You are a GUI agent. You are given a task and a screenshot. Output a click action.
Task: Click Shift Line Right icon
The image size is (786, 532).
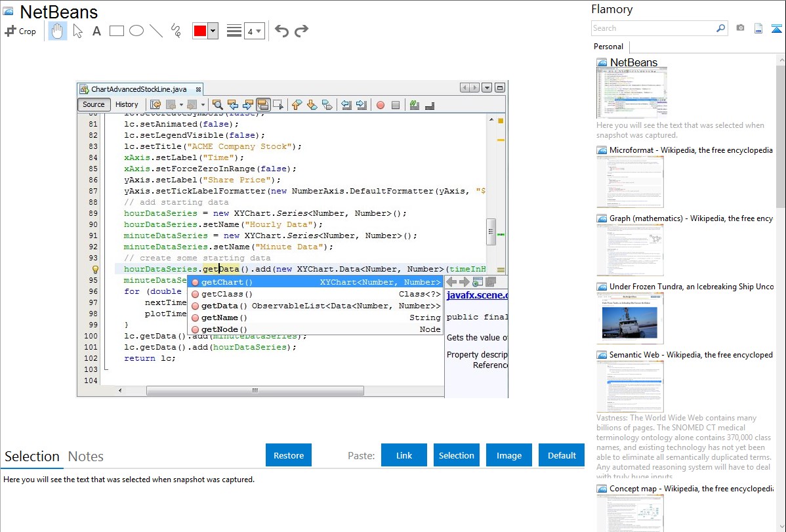point(362,104)
